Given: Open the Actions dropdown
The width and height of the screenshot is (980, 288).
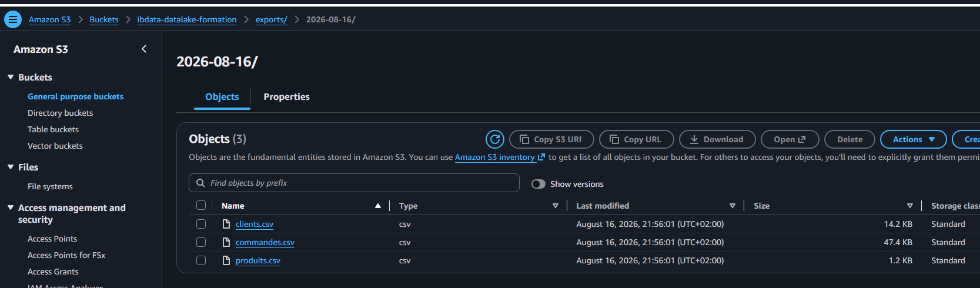Looking at the screenshot, I should pyautogui.click(x=914, y=139).
